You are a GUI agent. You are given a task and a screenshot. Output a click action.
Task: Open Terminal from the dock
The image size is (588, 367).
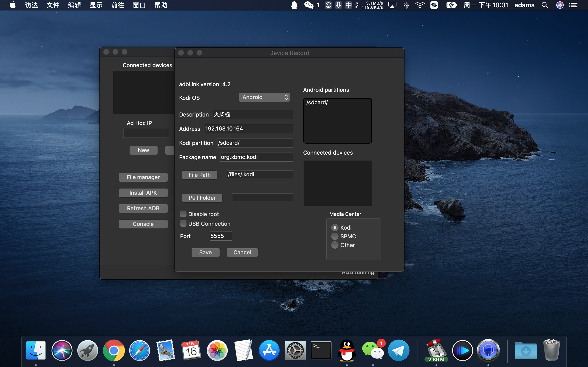321,350
